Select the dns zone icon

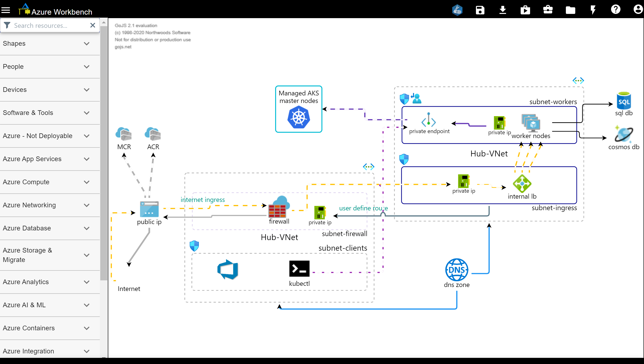pyautogui.click(x=456, y=270)
